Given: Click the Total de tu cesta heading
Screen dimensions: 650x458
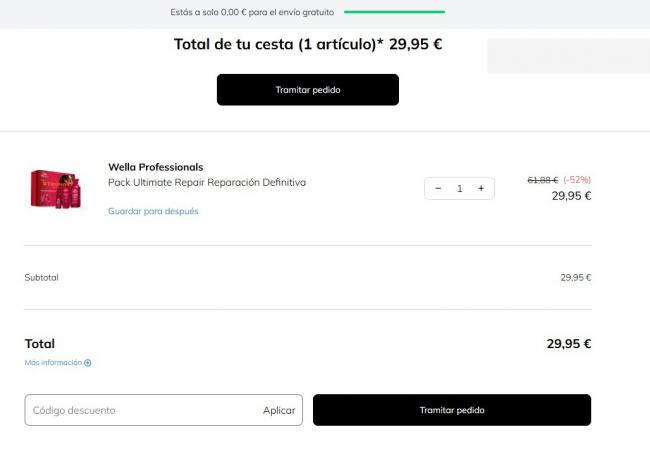Looking at the screenshot, I should (308, 44).
